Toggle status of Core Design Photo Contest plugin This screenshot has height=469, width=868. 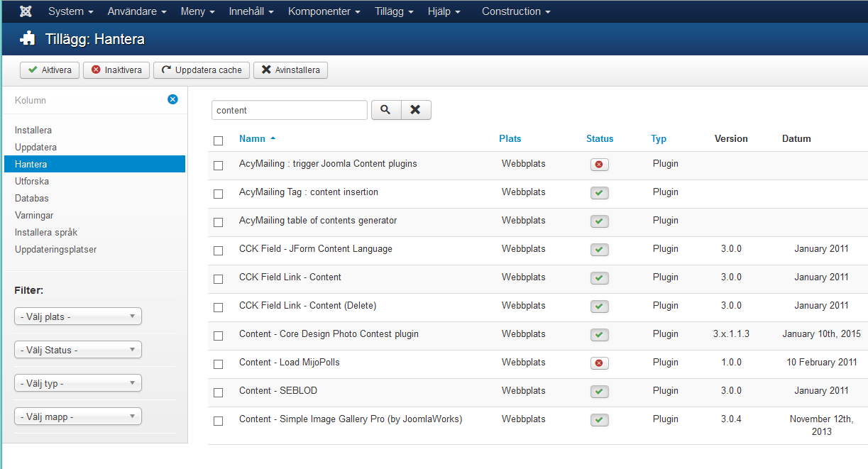pyautogui.click(x=600, y=335)
